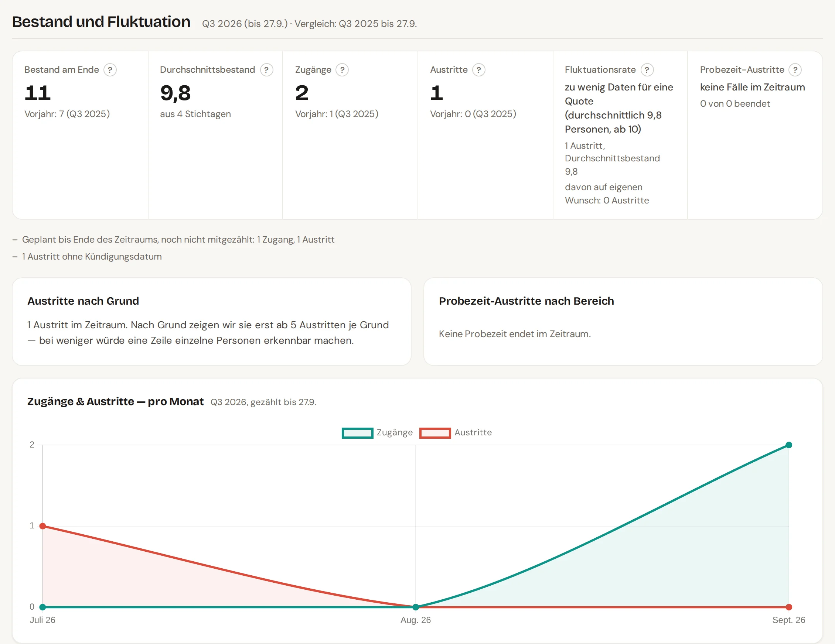
Task: Click the Zugänge legend label in the chart
Action: click(395, 432)
